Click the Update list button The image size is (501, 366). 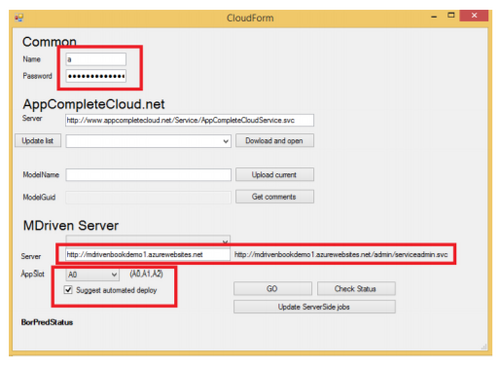point(38,141)
